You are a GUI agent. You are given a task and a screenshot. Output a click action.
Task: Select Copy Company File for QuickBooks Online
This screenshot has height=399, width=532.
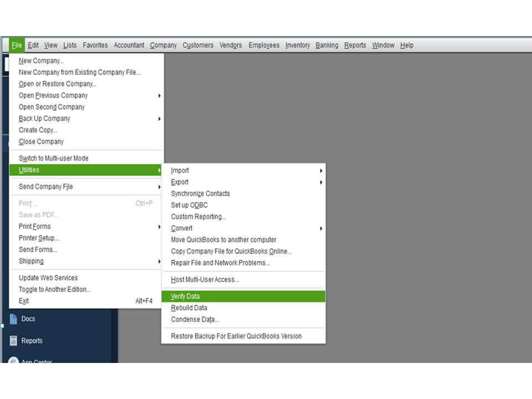[244, 251]
